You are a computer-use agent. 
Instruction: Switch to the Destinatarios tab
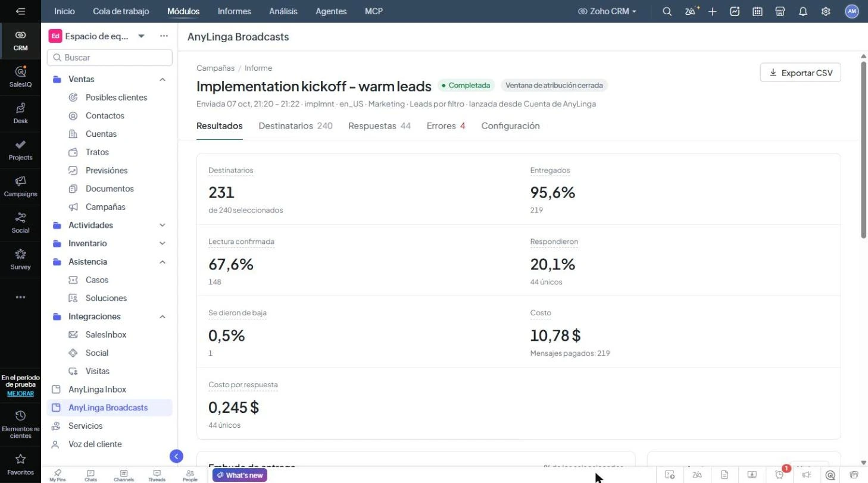pyautogui.click(x=295, y=126)
